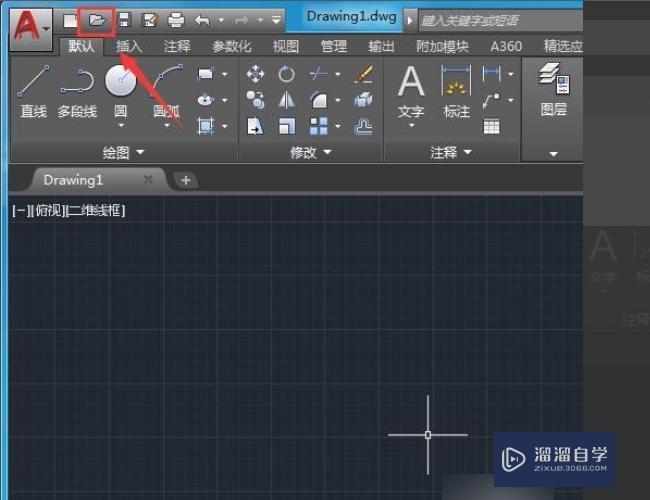The width and height of the screenshot is (650, 500).
Task: Expand ellipse tool dropdown arrow
Action: pos(225,100)
